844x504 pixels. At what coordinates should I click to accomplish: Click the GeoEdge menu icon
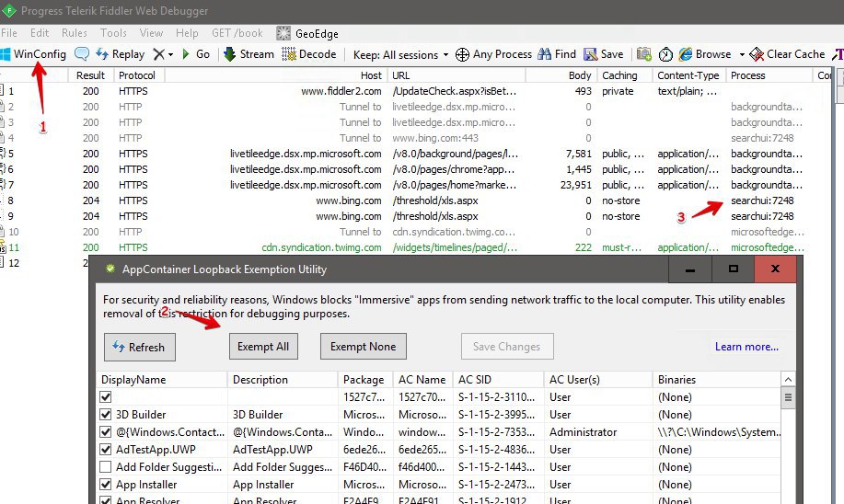[x=283, y=33]
